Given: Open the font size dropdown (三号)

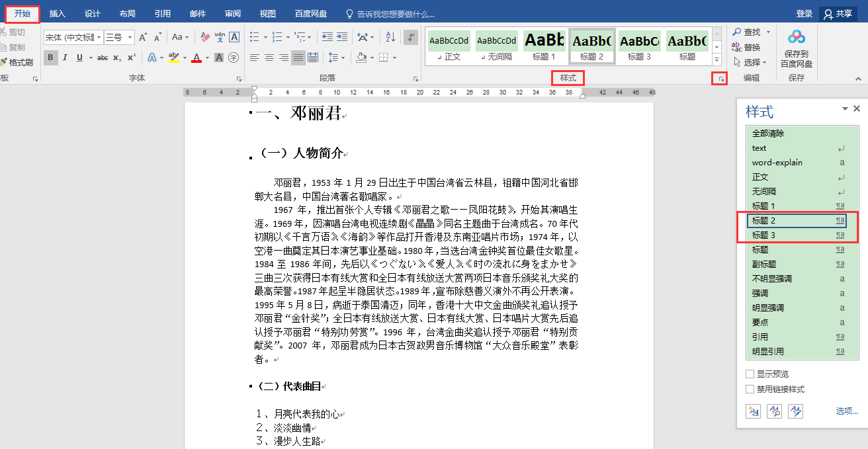Looking at the screenshot, I should [130, 38].
